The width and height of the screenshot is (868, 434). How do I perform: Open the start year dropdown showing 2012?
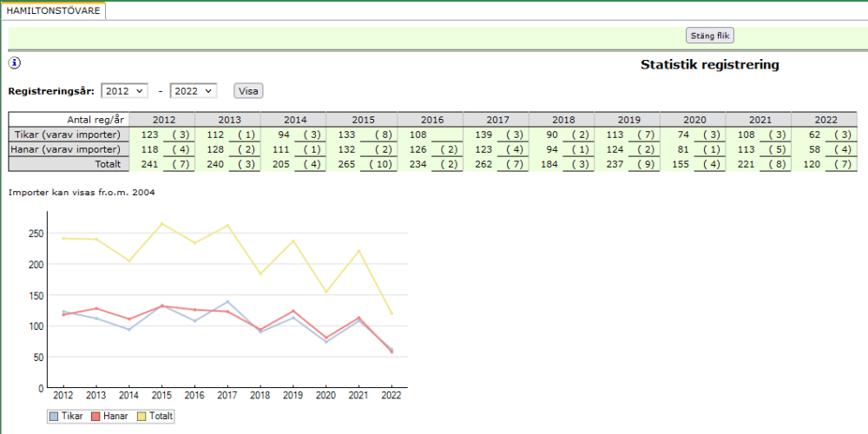pyautogui.click(x=124, y=91)
